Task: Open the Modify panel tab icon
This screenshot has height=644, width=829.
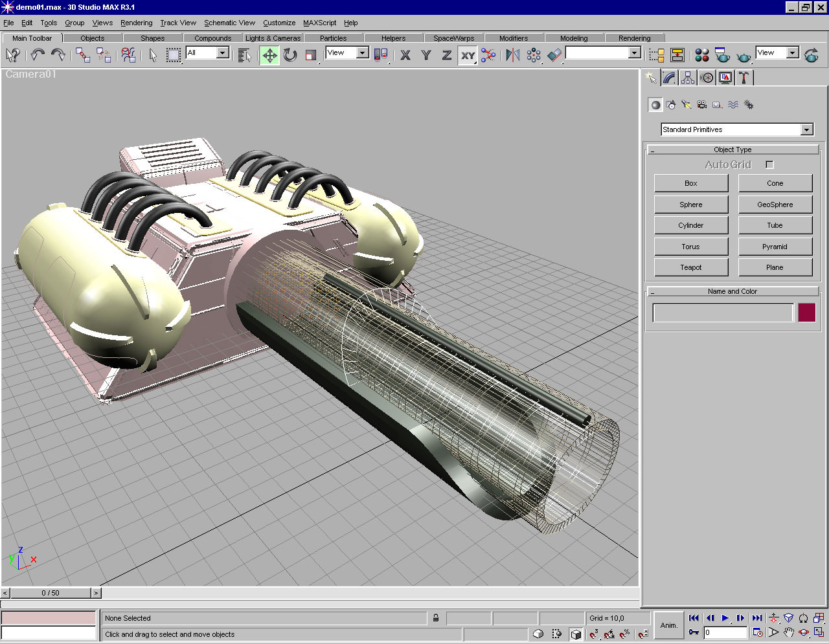Action: pyautogui.click(x=670, y=78)
